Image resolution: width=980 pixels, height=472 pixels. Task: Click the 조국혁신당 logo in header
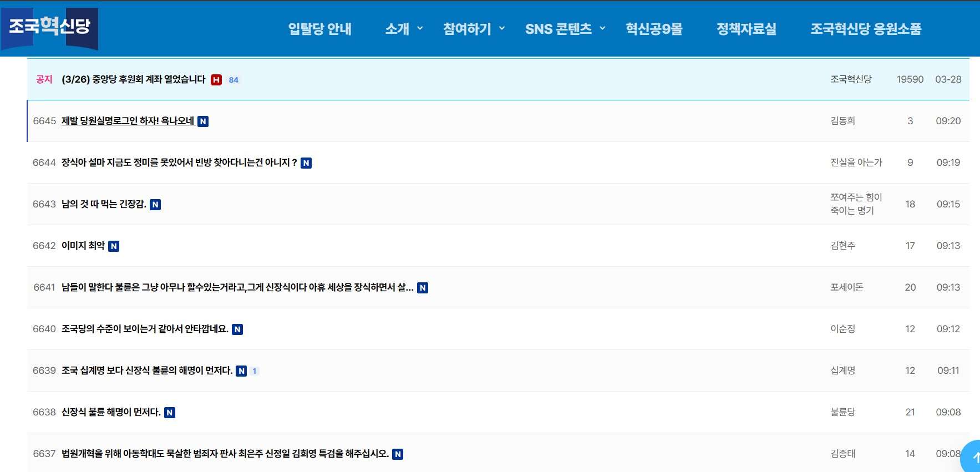coord(50,27)
